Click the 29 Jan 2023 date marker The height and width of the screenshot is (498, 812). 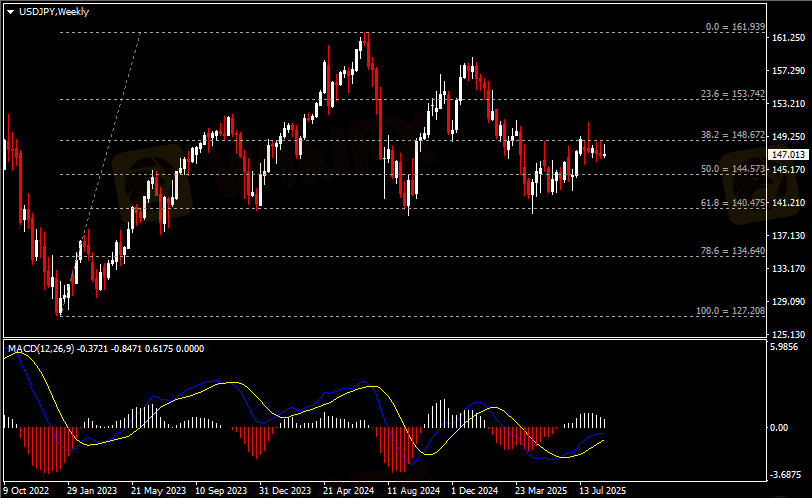[93, 491]
